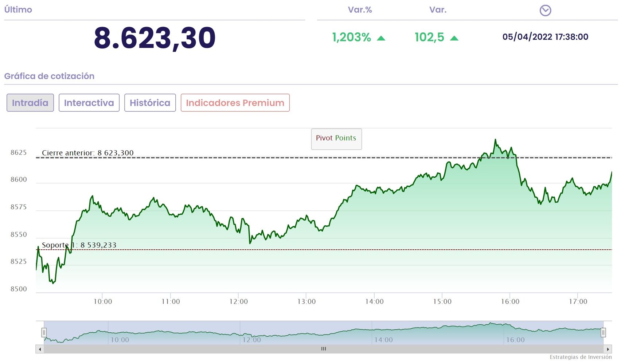Click the green up arrow beside 102,5
621x364 pixels.
coord(454,38)
